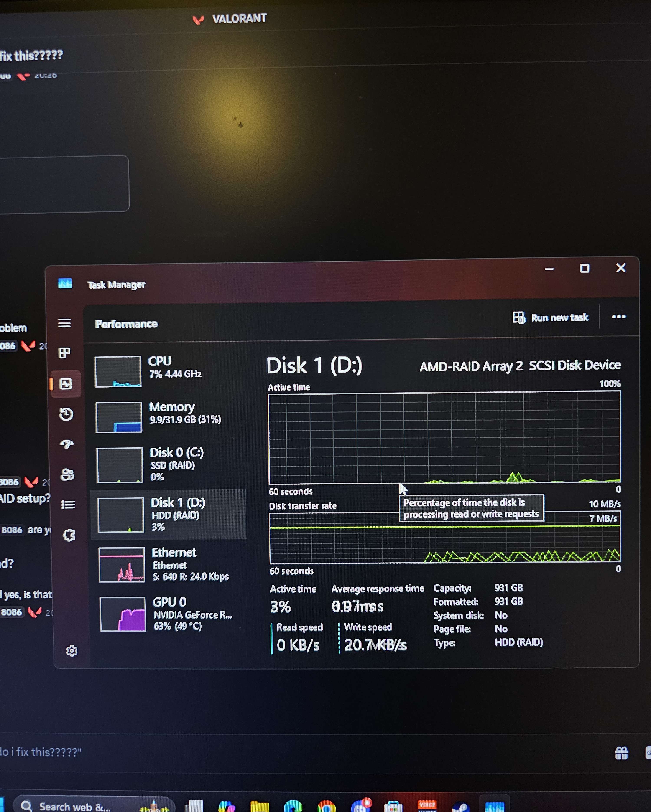651x812 pixels.
Task: Select Disk 1 (D:) HDD entry
Action: tap(168, 515)
